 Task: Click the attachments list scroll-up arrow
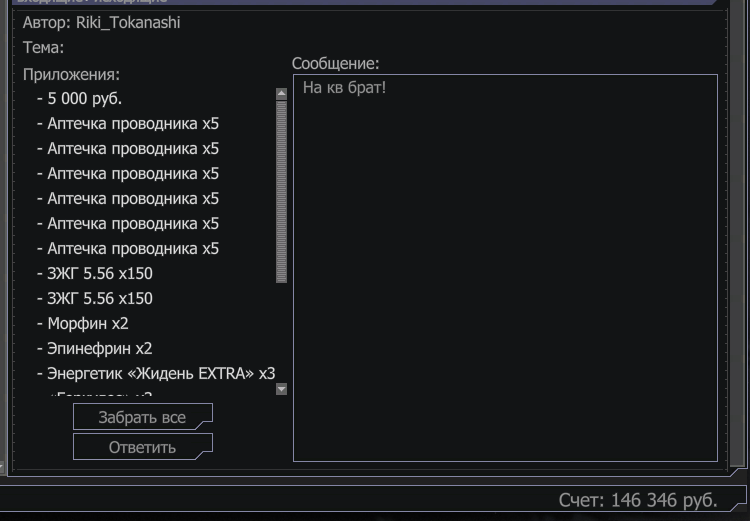click(281, 94)
